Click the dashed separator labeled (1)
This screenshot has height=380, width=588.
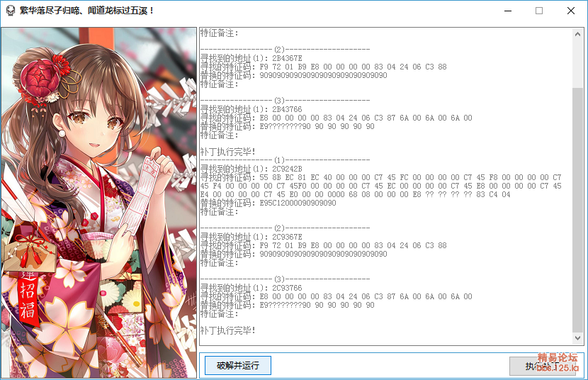click(285, 160)
